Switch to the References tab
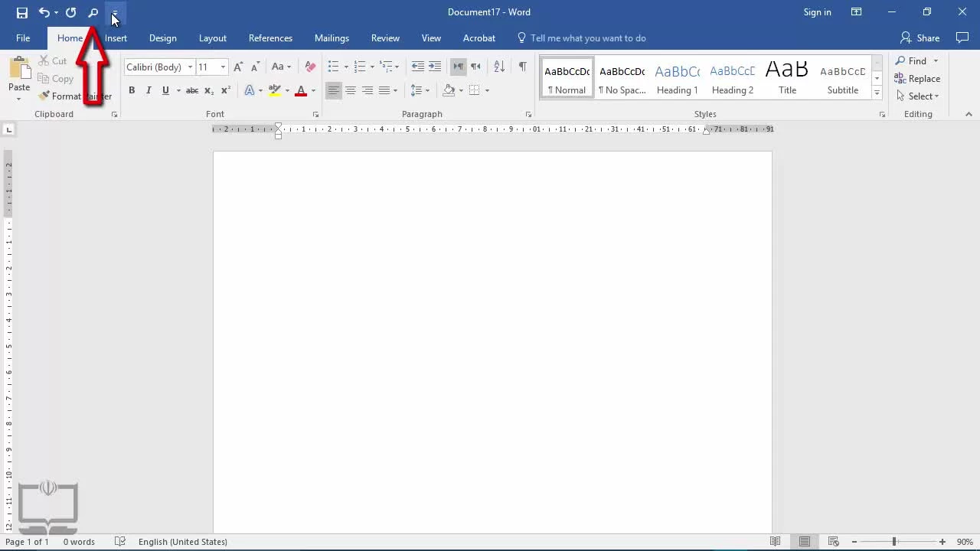Screen dimensions: 980x551 pos(270,38)
